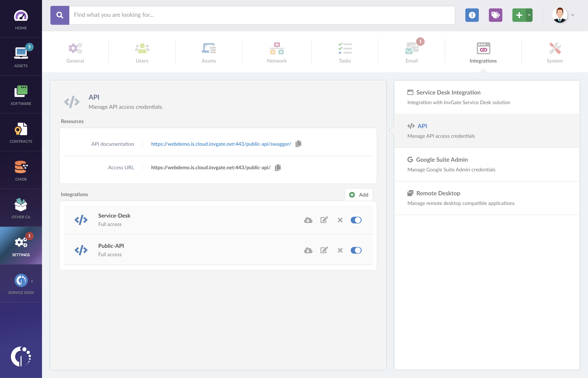Switch to the Integrations tab

click(483, 51)
